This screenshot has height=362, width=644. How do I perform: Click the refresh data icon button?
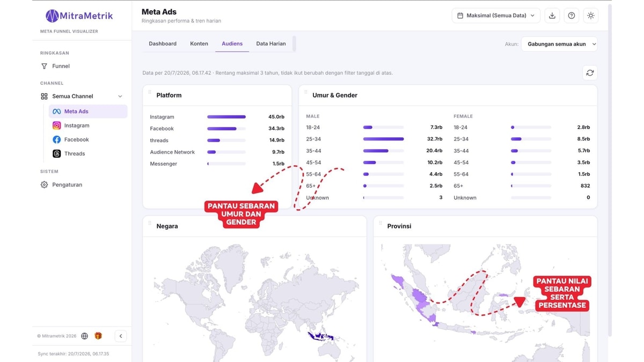pyautogui.click(x=590, y=73)
